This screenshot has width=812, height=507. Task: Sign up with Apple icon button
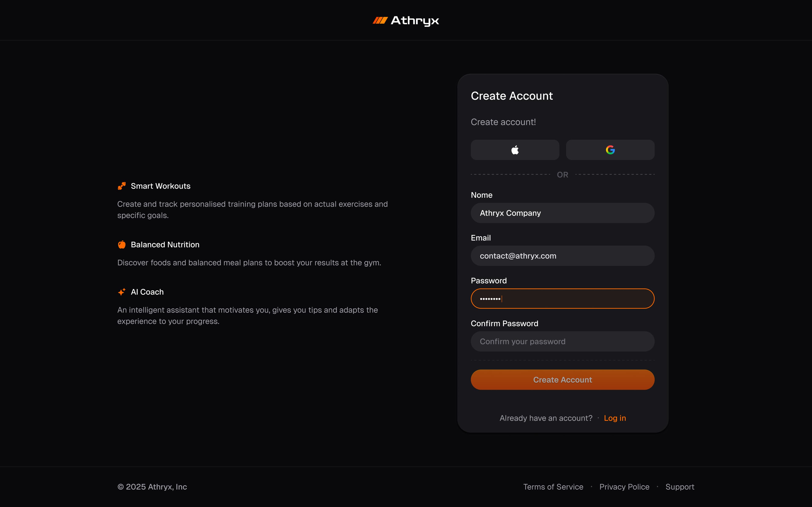click(x=515, y=150)
